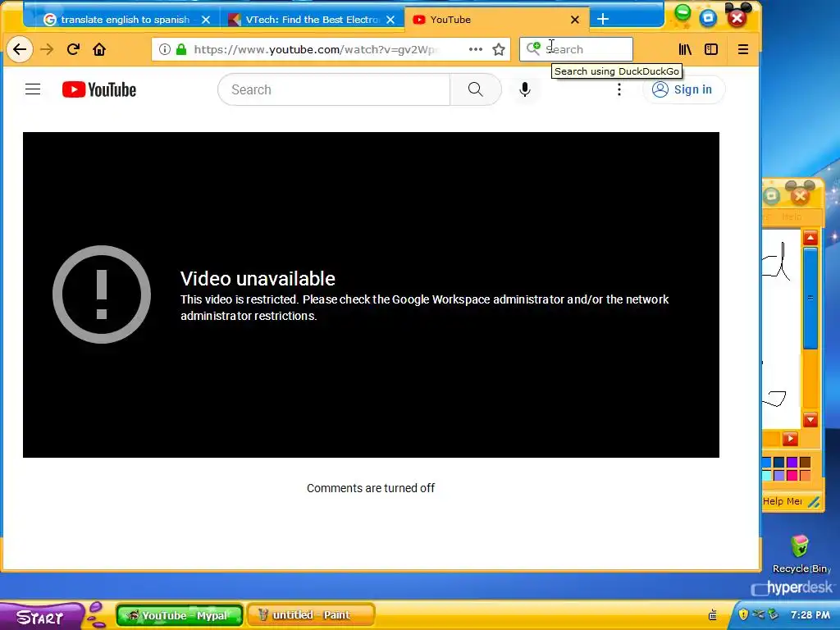
Task: Open the YouTube guide hamburger menu
Action: 33,89
